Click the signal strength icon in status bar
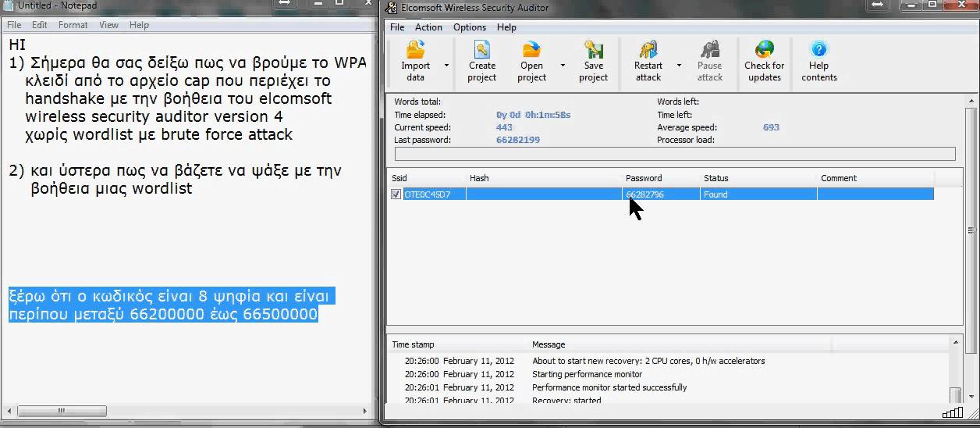 953,413
